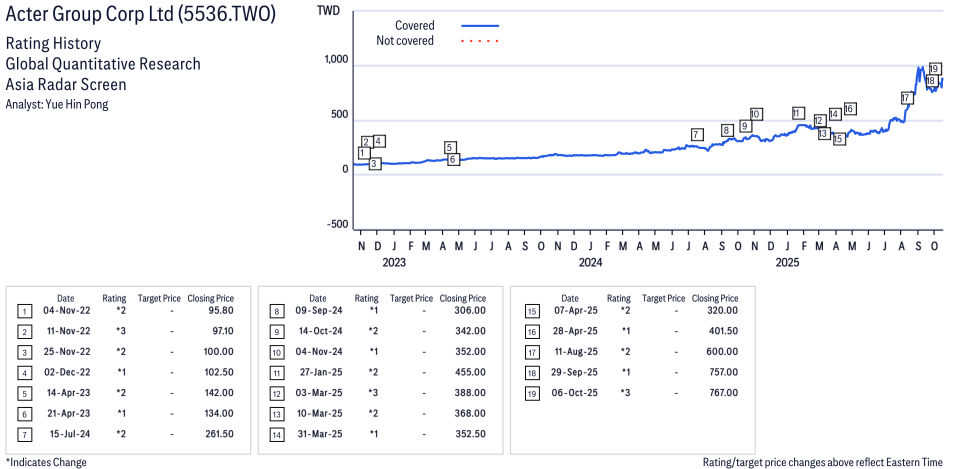Click chart marker 16 near May 2025
Viewport: 954px width, 469px height.
click(x=849, y=108)
